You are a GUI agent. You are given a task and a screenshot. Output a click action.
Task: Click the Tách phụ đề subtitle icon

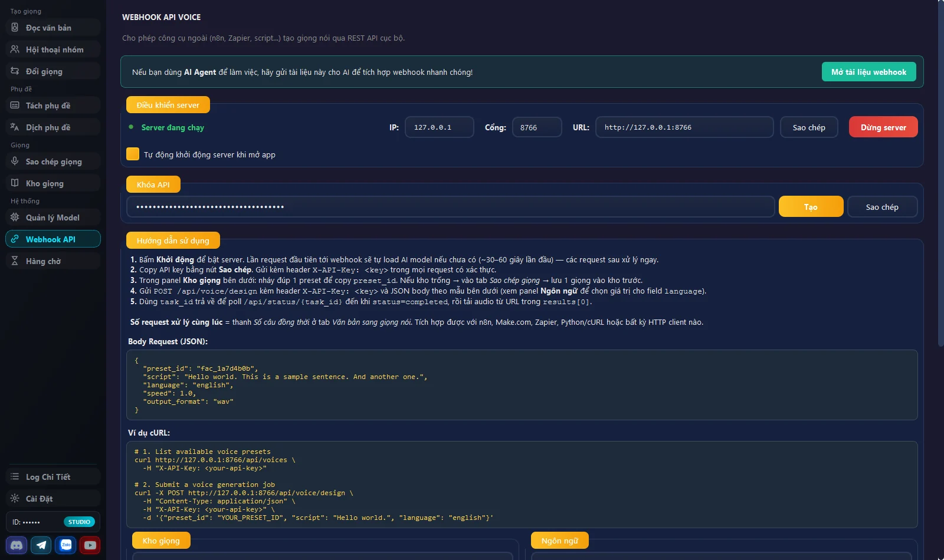pos(15,106)
